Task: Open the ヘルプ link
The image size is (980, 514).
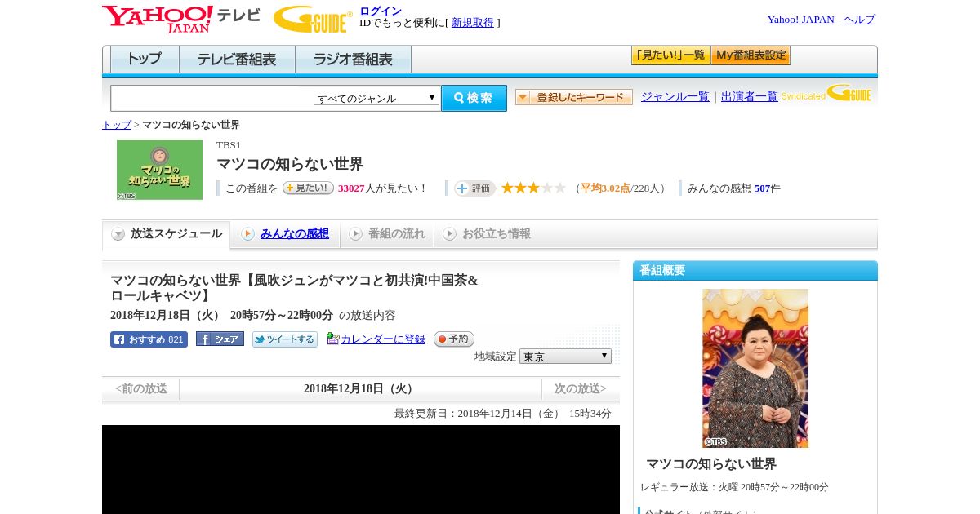Action: click(x=859, y=20)
